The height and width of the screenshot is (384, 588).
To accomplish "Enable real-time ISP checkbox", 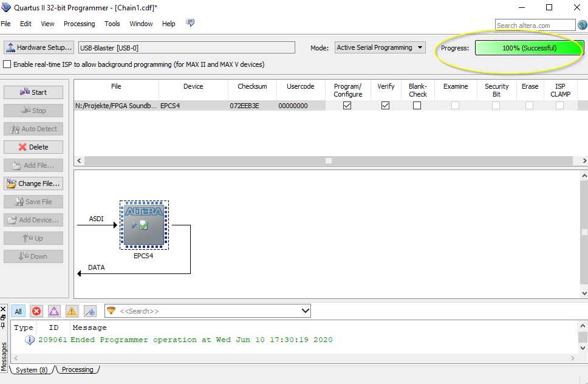I will tap(7, 64).
